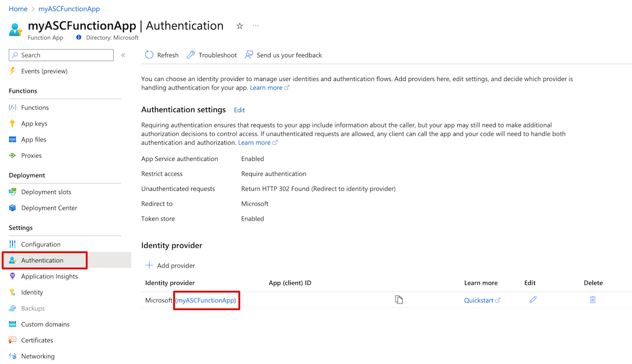Open the Troubleshoot tool

[x=212, y=55]
